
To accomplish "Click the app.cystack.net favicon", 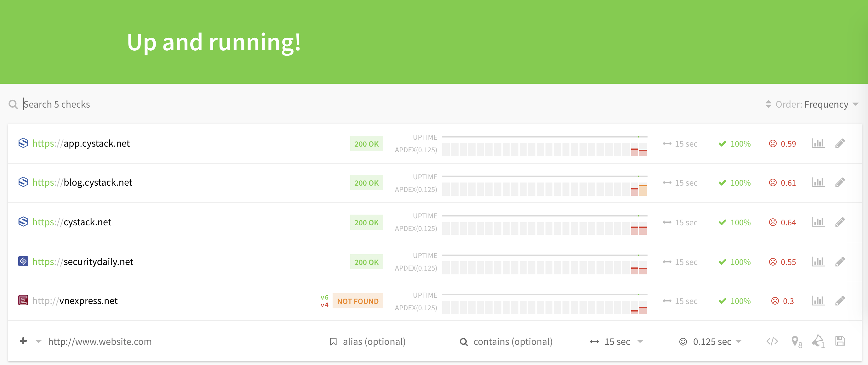I will click(x=23, y=143).
